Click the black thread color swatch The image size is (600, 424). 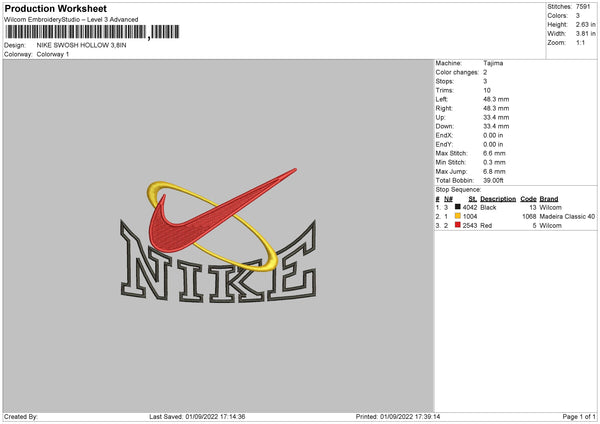tap(458, 207)
